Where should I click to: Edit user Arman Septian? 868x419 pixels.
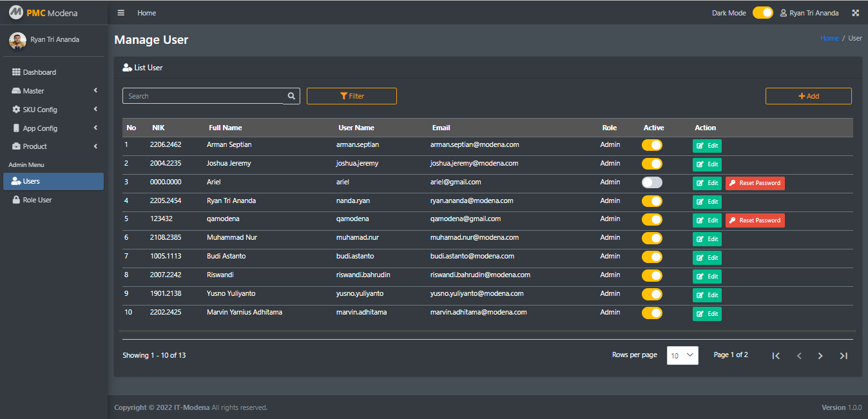tap(707, 146)
